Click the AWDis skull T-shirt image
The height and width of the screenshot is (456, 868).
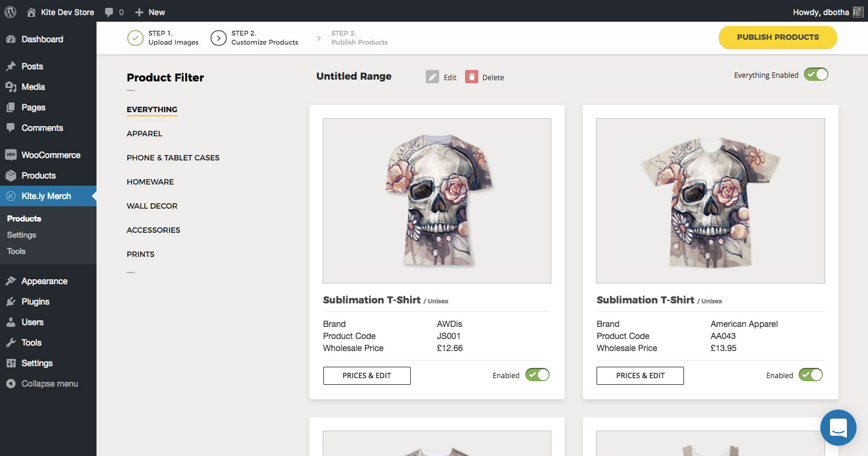click(437, 201)
